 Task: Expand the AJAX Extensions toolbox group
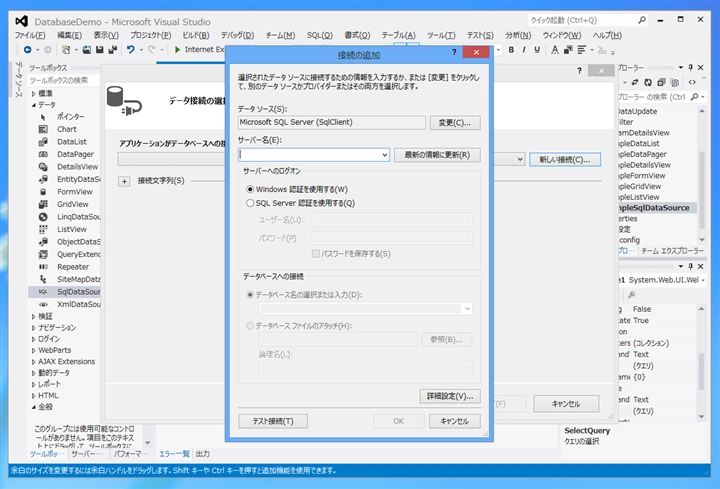click(34, 362)
